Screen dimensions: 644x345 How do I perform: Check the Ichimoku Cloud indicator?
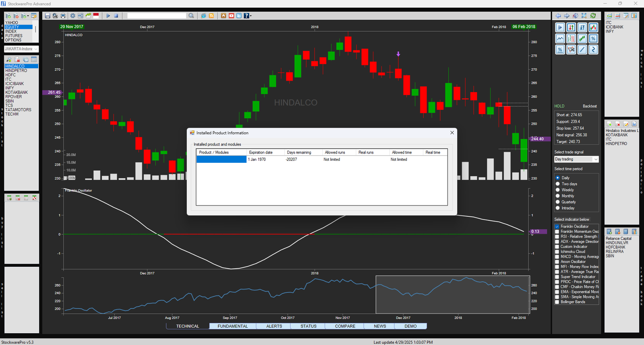557,252
